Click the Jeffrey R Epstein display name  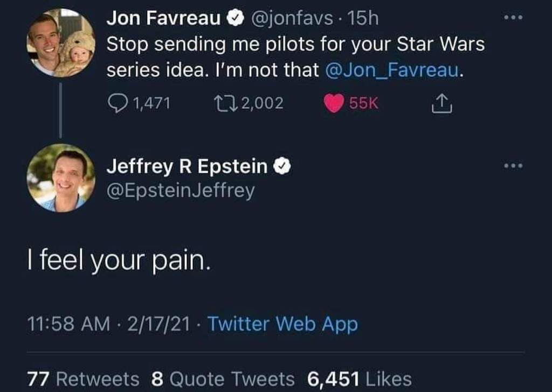[187, 167]
